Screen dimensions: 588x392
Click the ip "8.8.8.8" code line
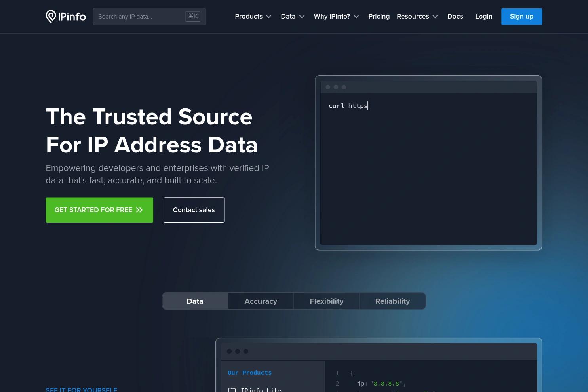[x=381, y=383]
